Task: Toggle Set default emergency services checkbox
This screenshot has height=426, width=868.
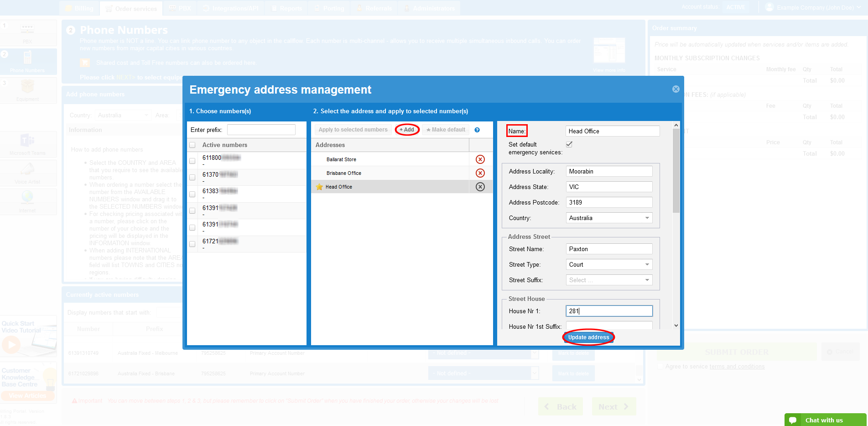Action: point(569,144)
